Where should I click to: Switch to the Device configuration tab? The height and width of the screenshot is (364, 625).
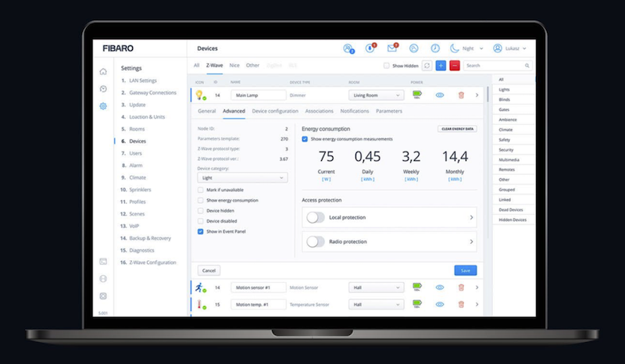pyautogui.click(x=275, y=112)
